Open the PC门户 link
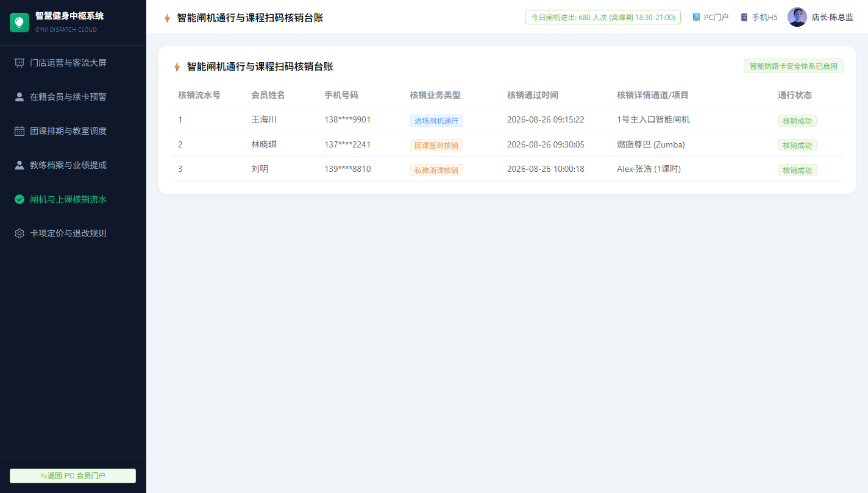868x493 pixels. pos(710,18)
